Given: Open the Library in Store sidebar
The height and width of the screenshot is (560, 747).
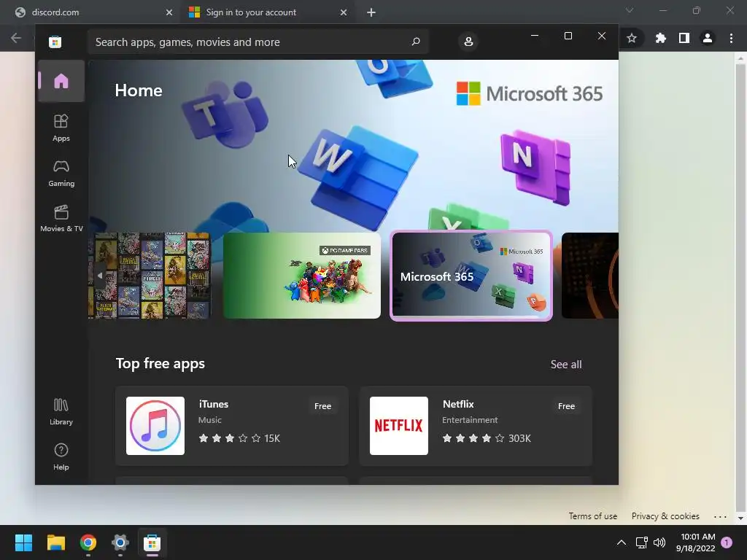Looking at the screenshot, I should (x=61, y=412).
